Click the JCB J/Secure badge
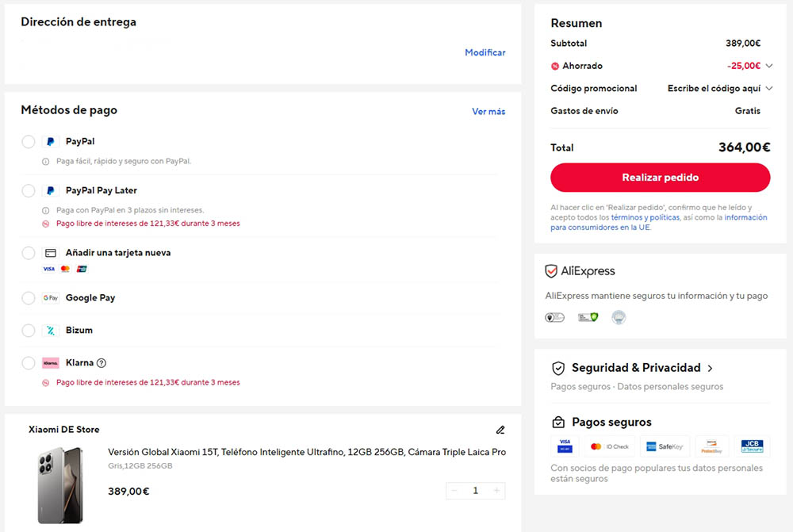Image resolution: width=793 pixels, height=532 pixels. (752, 446)
